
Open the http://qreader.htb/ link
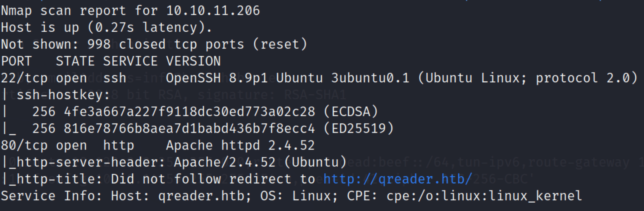tap(398, 179)
